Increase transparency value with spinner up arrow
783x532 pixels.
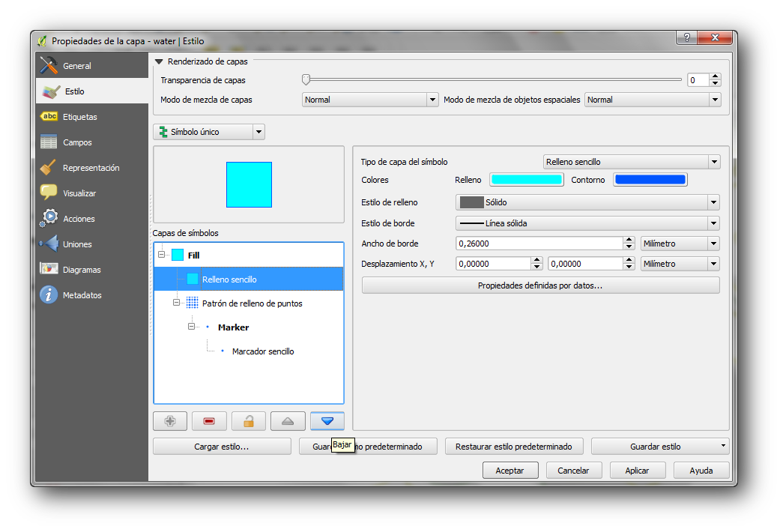click(716, 76)
